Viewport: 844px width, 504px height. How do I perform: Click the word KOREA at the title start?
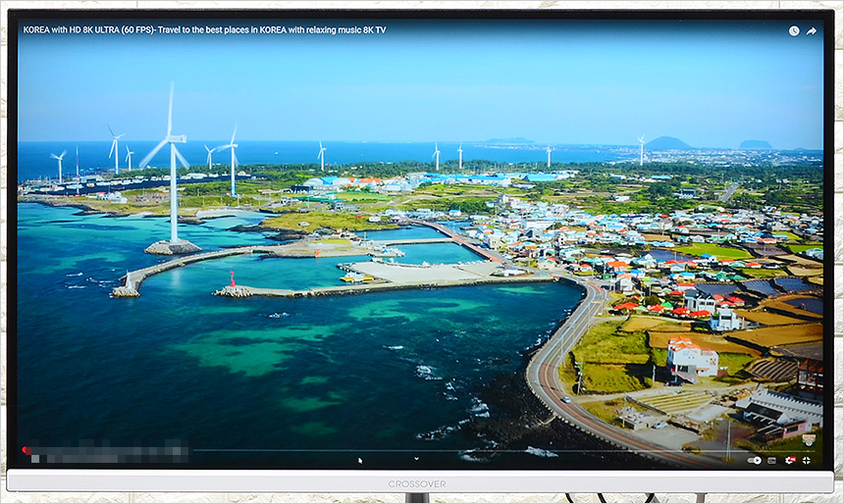click(37, 30)
